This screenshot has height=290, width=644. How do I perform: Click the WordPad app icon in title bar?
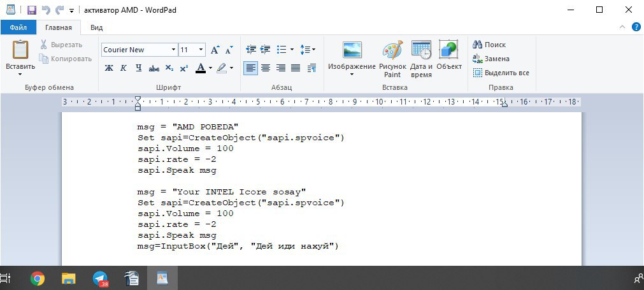coord(11,10)
